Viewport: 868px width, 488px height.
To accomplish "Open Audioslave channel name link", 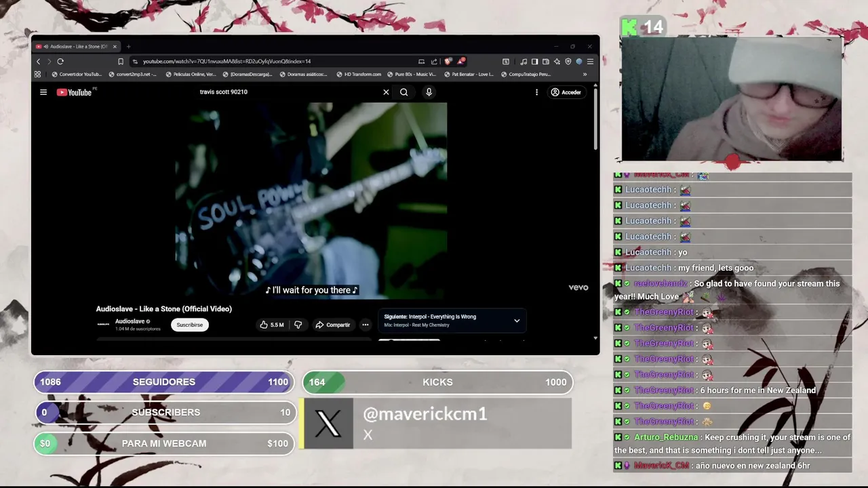I will 130,321.
